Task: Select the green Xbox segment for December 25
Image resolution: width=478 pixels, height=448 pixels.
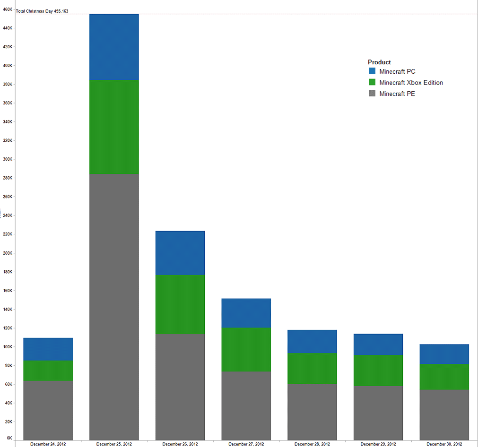Action: 114,127
